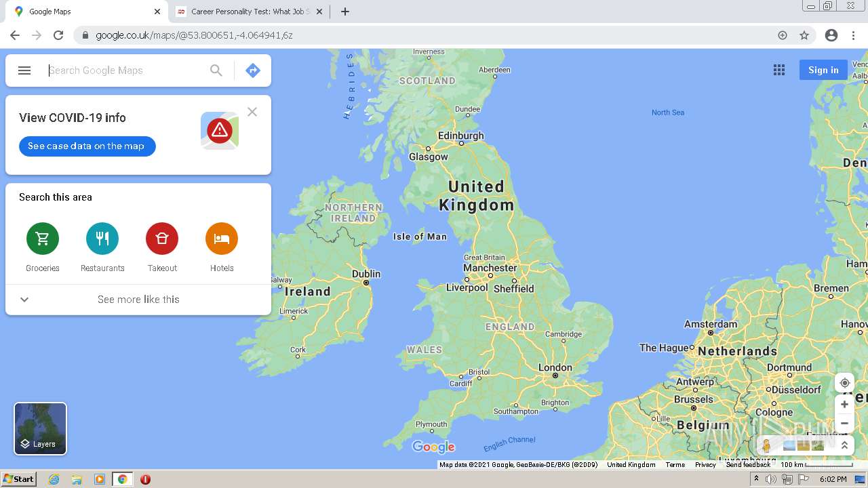
Task: Open Windows Explorer folder on taskbar
Action: 77,479
